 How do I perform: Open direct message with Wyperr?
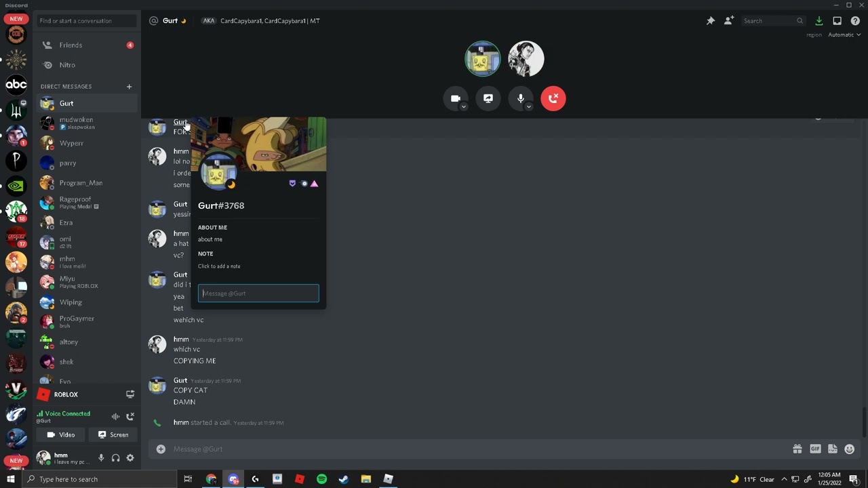[x=87, y=143]
